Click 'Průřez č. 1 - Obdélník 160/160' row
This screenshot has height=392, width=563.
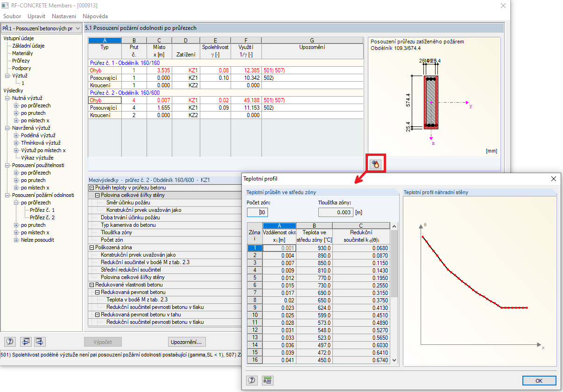tap(225, 63)
